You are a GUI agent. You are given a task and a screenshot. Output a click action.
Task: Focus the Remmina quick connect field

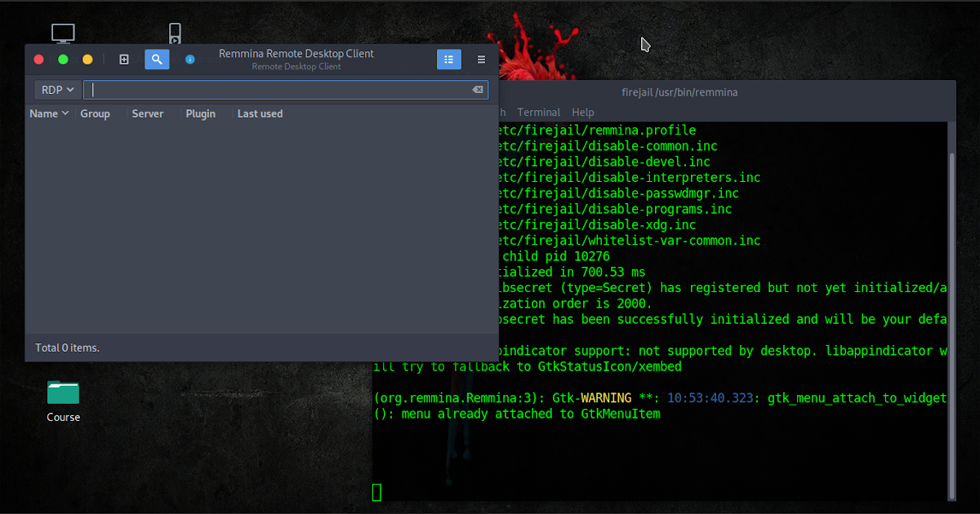coord(286,90)
